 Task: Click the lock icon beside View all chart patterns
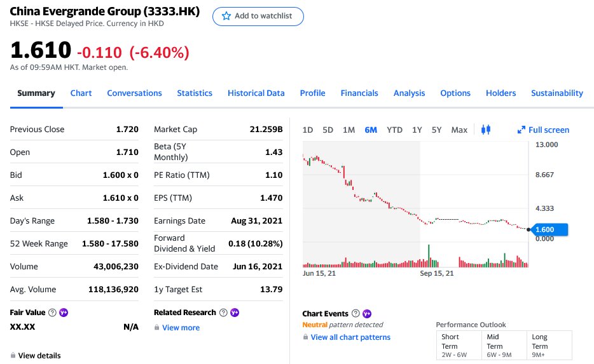305,337
